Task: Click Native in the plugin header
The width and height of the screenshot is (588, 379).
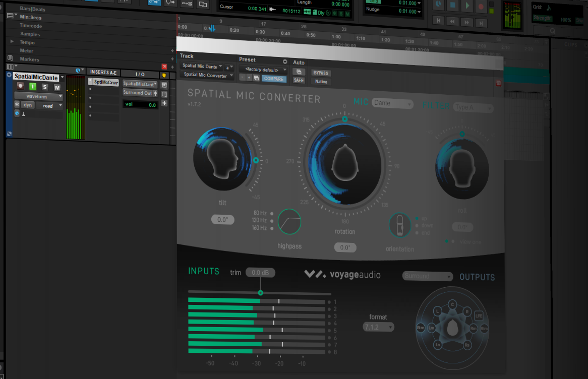Action: click(322, 81)
